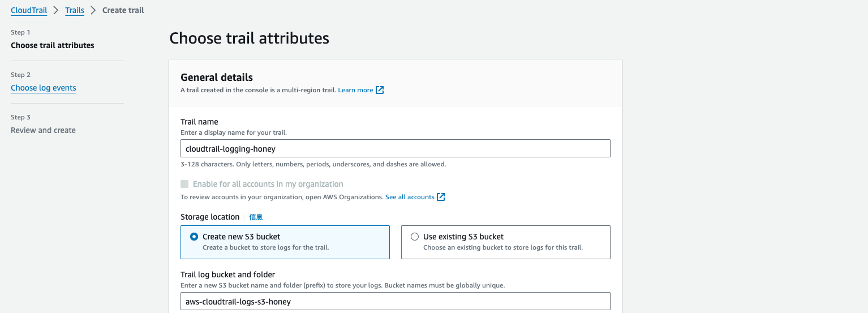Click the external link icon beside Learn more
868x313 pixels.
click(380, 90)
